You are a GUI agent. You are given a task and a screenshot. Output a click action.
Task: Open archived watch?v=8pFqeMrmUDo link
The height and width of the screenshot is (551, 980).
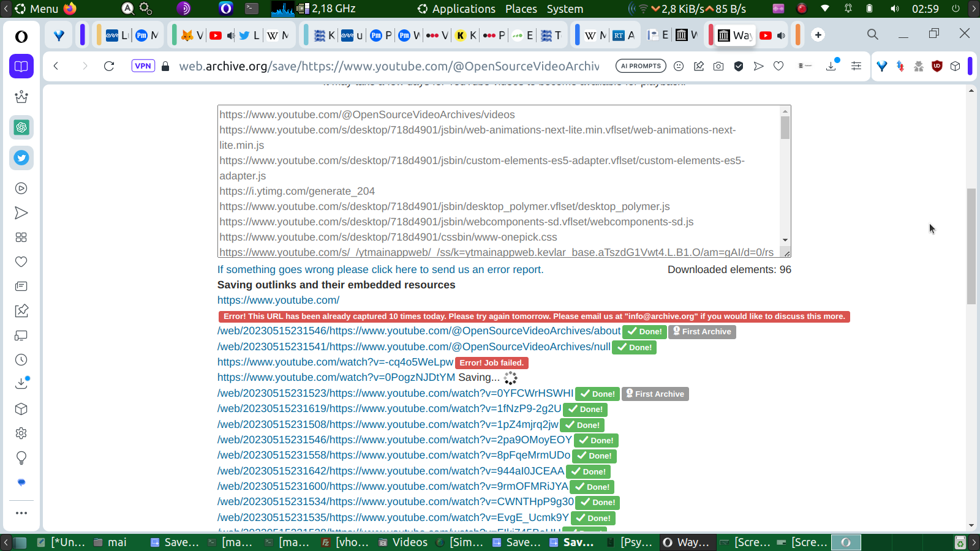pyautogui.click(x=394, y=455)
